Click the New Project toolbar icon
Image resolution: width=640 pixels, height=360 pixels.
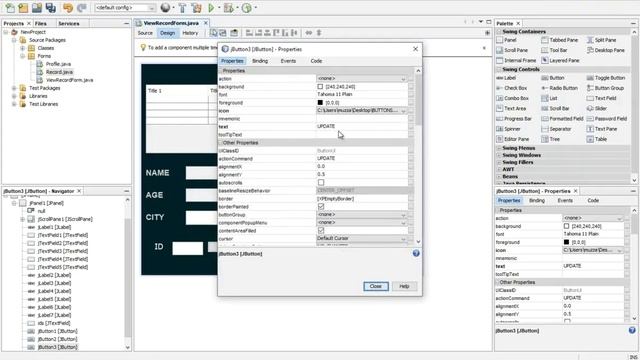pos(23,7)
